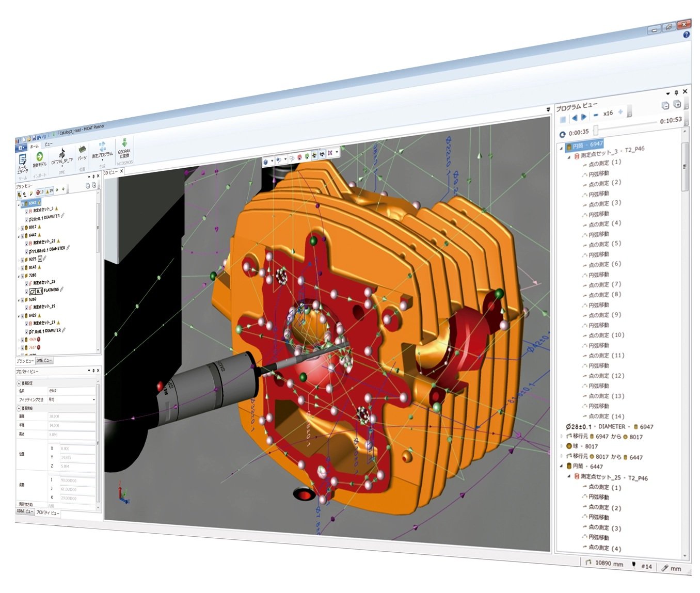Stop program simulation playback
Screen dimensions: 700x593
(x=563, y=119)
